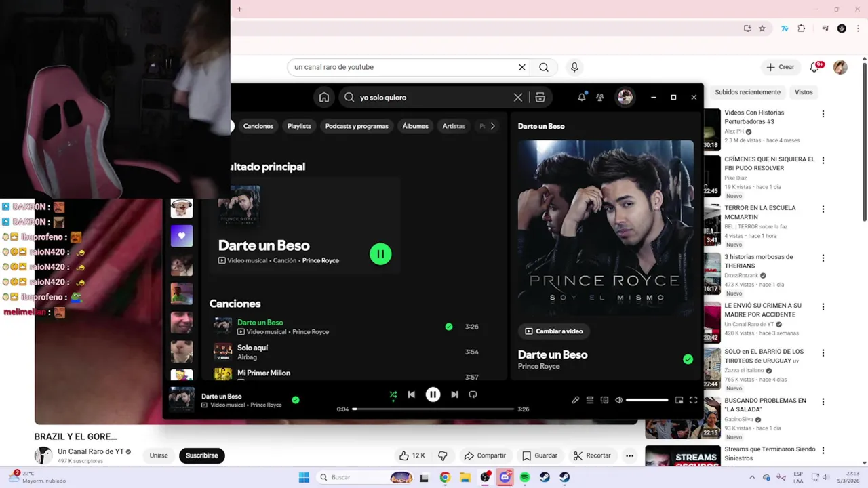Open Prince Royce link in now playing panel

[x=539, y=367]
